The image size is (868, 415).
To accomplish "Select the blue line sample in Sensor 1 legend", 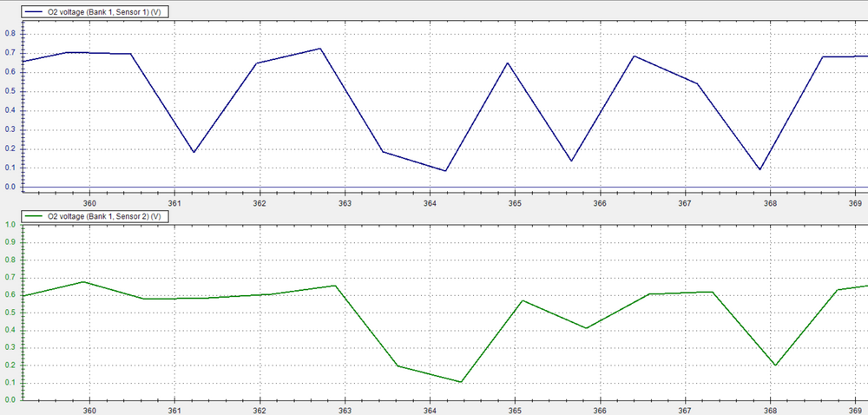I will 35,11.
